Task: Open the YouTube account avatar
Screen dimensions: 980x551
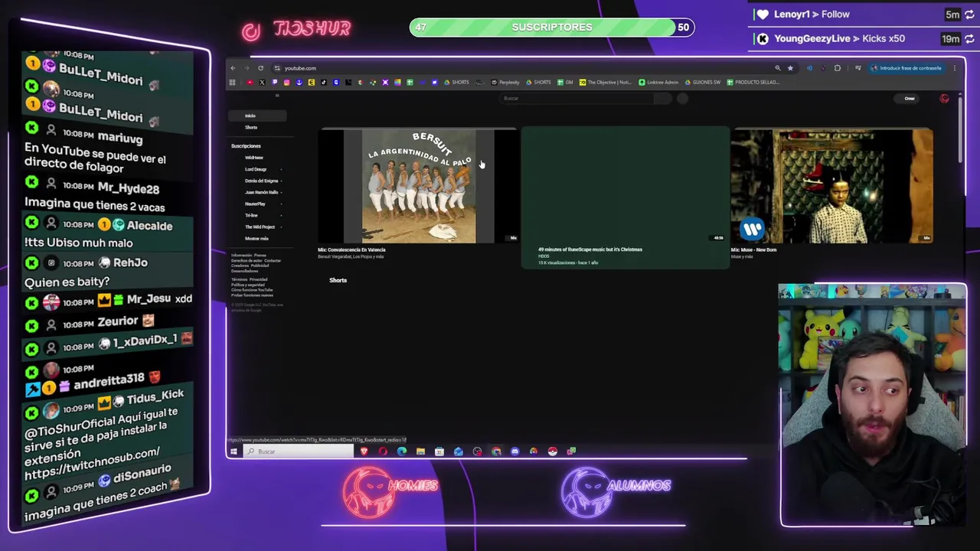Action: coord(944,98)
